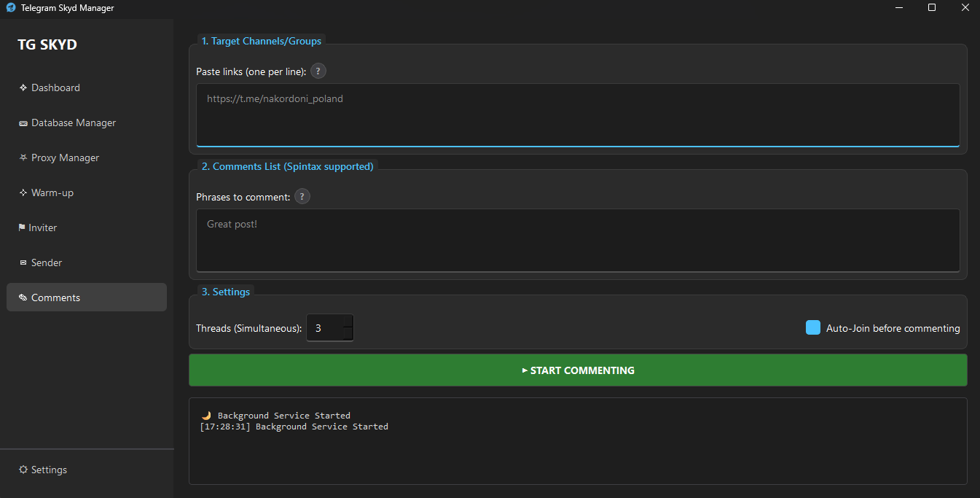Viewport: 980px width, 498px height.
Task: Click the Sender envelope icon
Action: tap(23, 262)
